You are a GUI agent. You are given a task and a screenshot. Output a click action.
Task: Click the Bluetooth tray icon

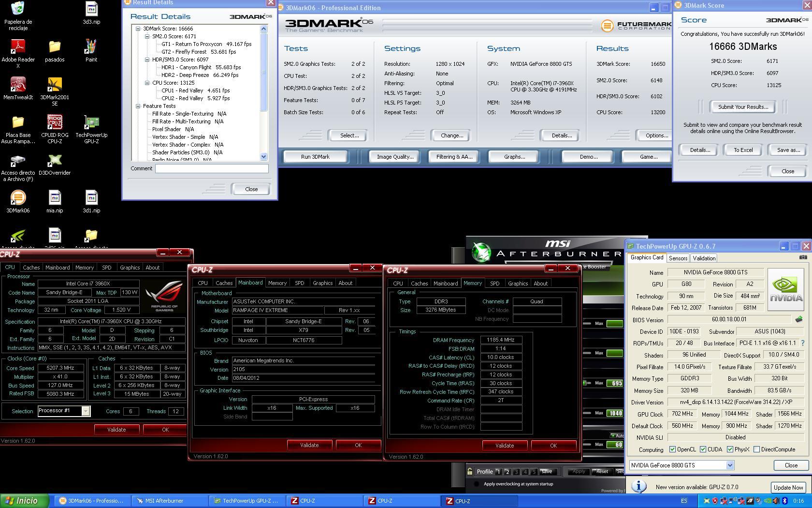point(784,501)
